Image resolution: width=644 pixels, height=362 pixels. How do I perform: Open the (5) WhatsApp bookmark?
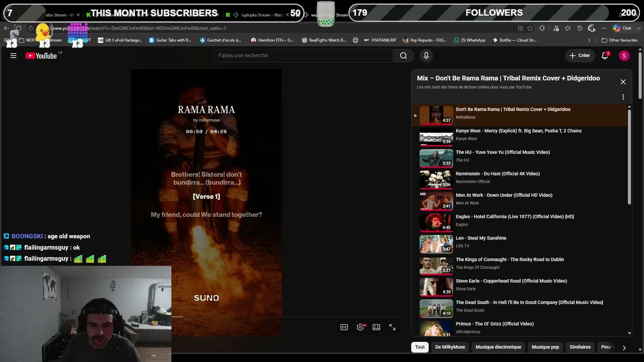pos(470,40)
